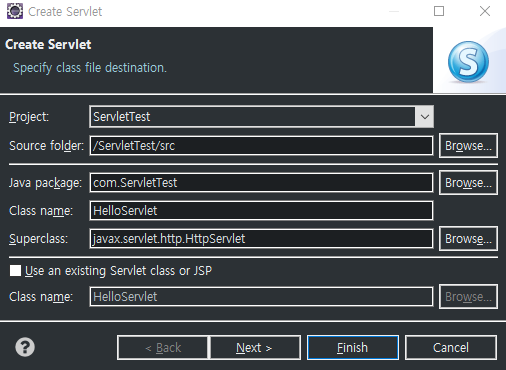Browse for the Source folder
This screenshot has height=370, width=506.
coord(468,146)
